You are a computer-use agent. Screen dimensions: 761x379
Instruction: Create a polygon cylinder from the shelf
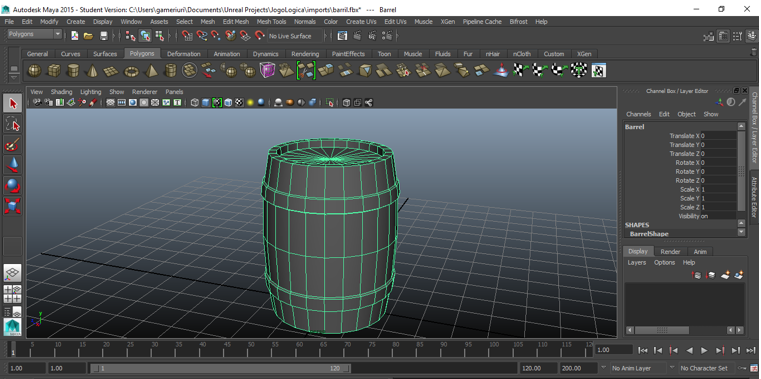pos(73,71)
